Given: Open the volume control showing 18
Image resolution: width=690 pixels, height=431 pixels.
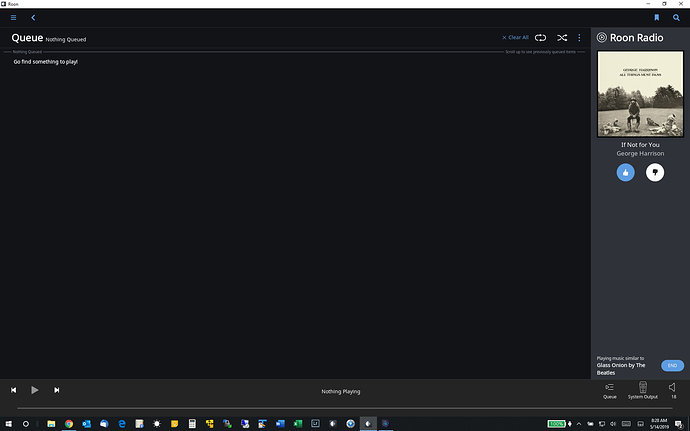Looking at the screenshot, I should click(672, 390).
